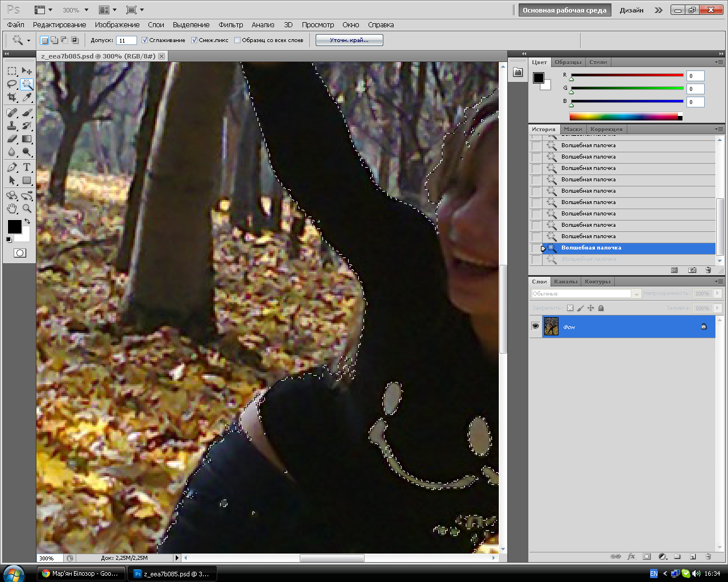The width and height of the screenshot is (728, 582).
Task: Hide the Фон layer with eye icon
Action: 535,326
